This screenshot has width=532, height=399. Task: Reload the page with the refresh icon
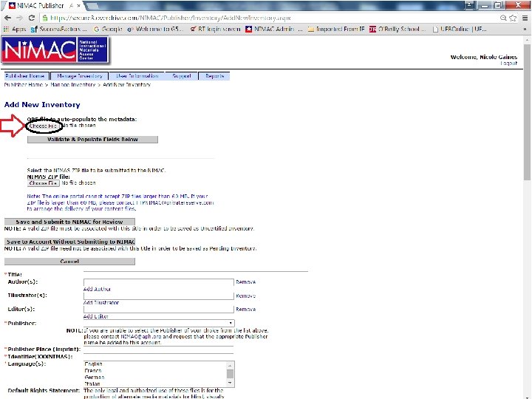(32, 18)
